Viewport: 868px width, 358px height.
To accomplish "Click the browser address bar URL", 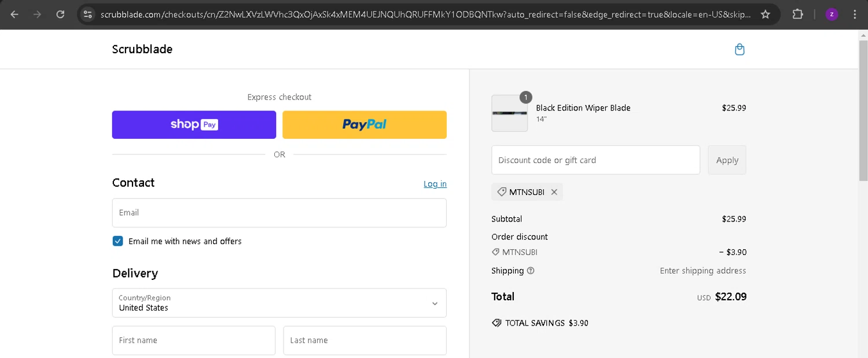I will 425,14.
